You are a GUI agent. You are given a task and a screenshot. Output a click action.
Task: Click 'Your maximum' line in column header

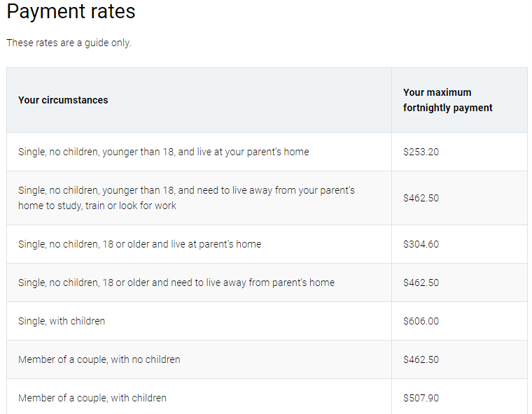(437, 92)
